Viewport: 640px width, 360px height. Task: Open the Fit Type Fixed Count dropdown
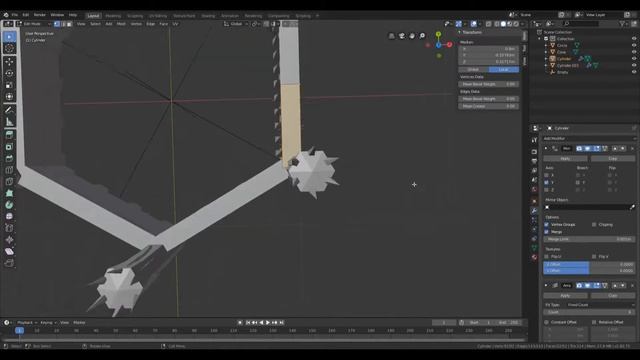(x=601, y=305)
